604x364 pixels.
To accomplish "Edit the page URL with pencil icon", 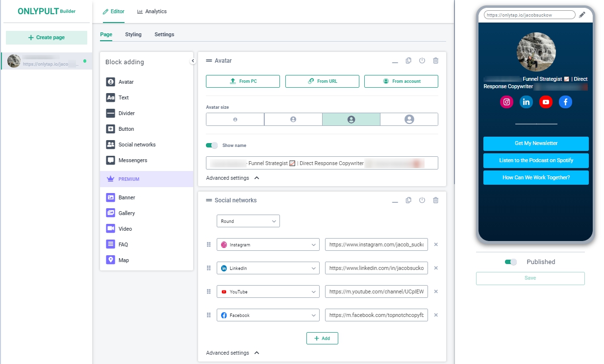I will (582, 15).
